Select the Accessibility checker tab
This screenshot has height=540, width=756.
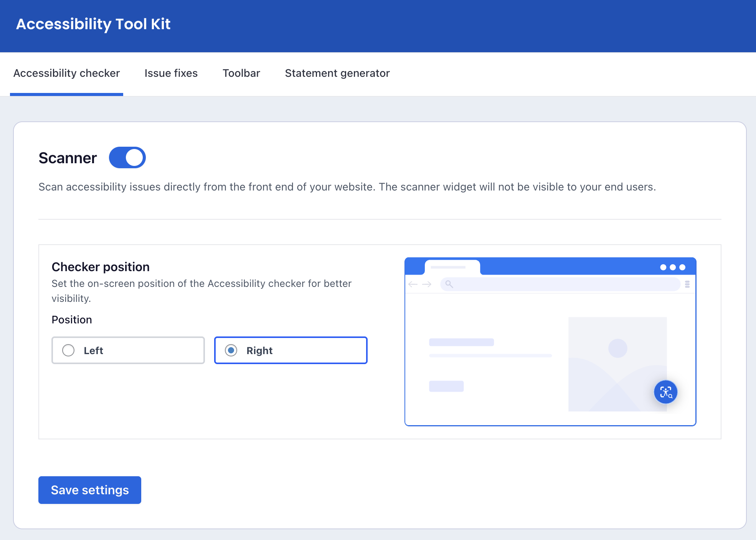pos(67,73)
